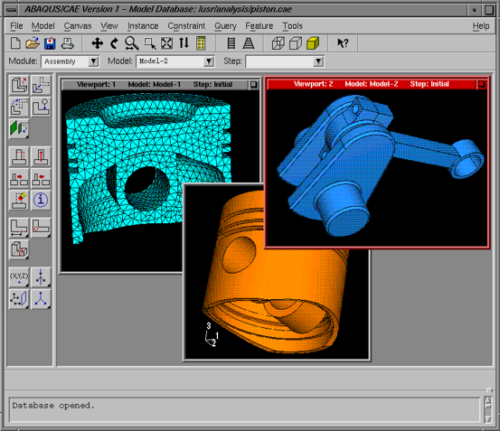The width and height of the screenshot is (500, 431).
Task: Select the Magnify view tool
Action: [x=132, y=43]
